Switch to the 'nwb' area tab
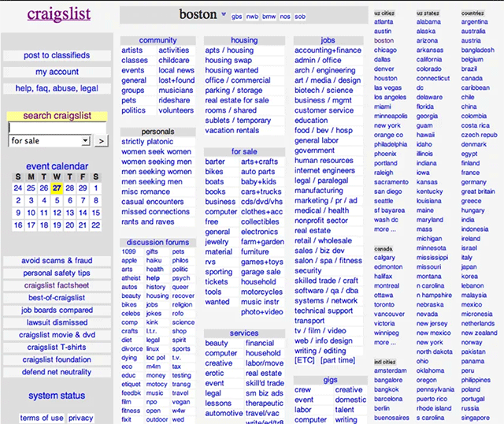Image resolution: width=504 pixels, height=424 pixels. click(252, 16)
